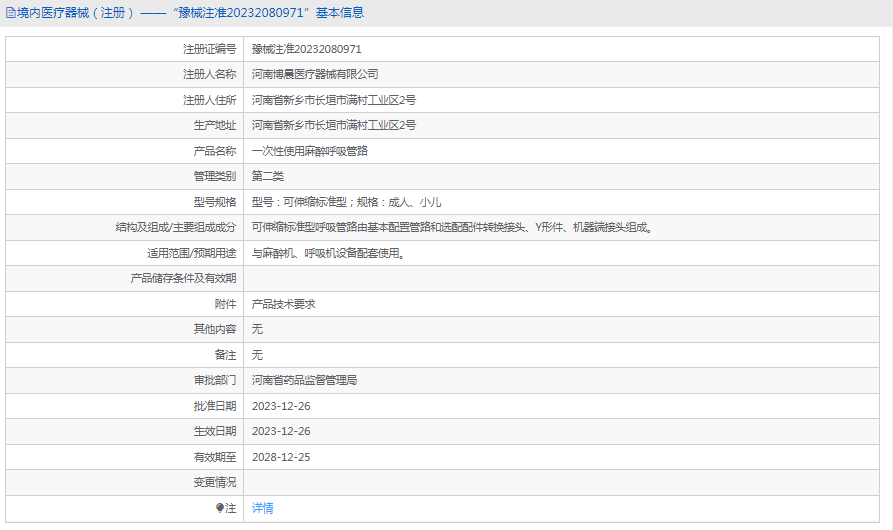
Task: Click the 注册人住所 row label
Action: pos(210,100)
